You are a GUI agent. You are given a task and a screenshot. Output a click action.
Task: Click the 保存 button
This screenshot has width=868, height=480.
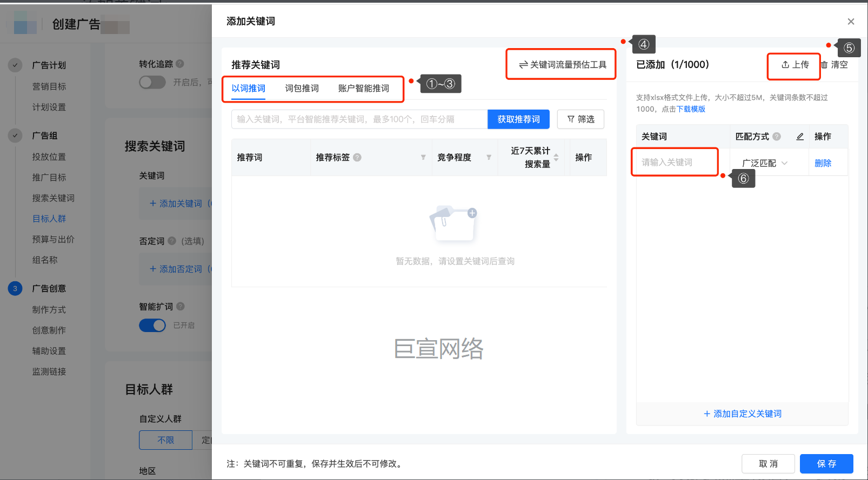coord(826,464)
